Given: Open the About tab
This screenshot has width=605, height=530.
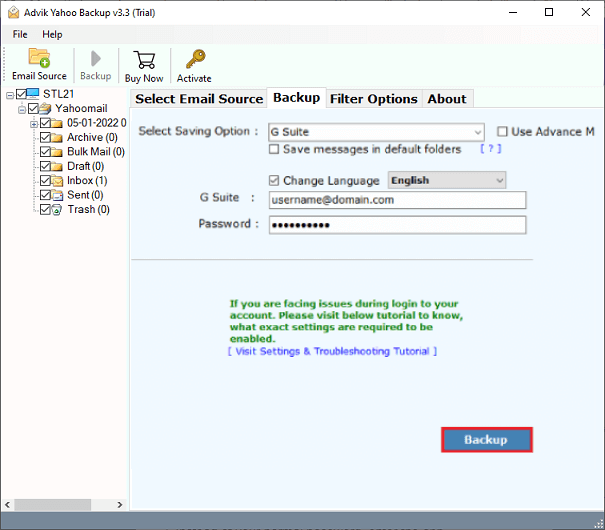Looking at the screenshot, I should (x=447, y=99).
